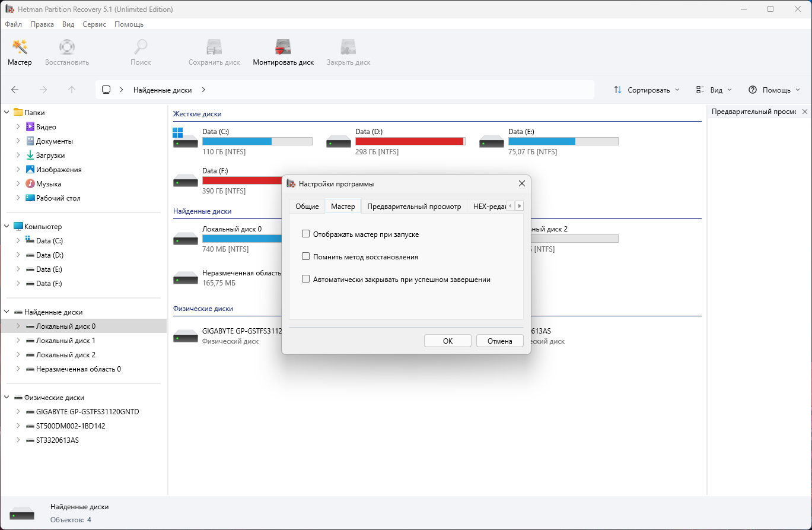Click Видео folder icon in tree
Viewport: 812px width, 530px height.
pos(30,126)
